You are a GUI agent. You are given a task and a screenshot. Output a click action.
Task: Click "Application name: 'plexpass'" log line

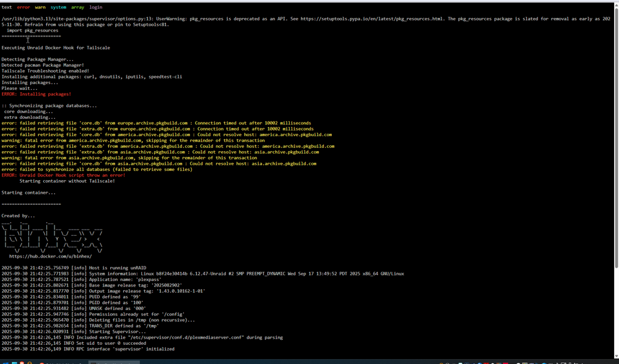click(x=81, y=280)
